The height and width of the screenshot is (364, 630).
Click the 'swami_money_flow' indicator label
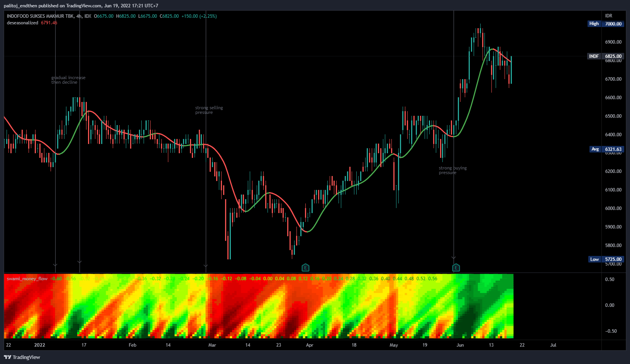[x=27, y=279]
